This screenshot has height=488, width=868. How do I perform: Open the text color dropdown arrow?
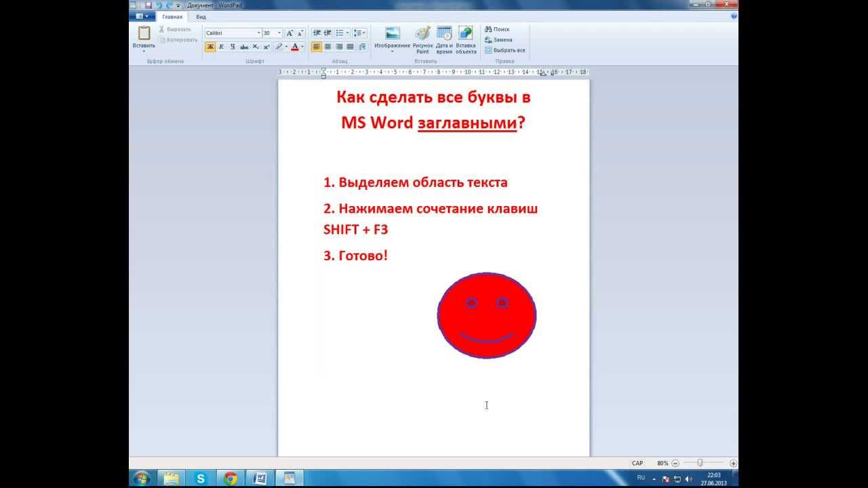coord(302,47)
